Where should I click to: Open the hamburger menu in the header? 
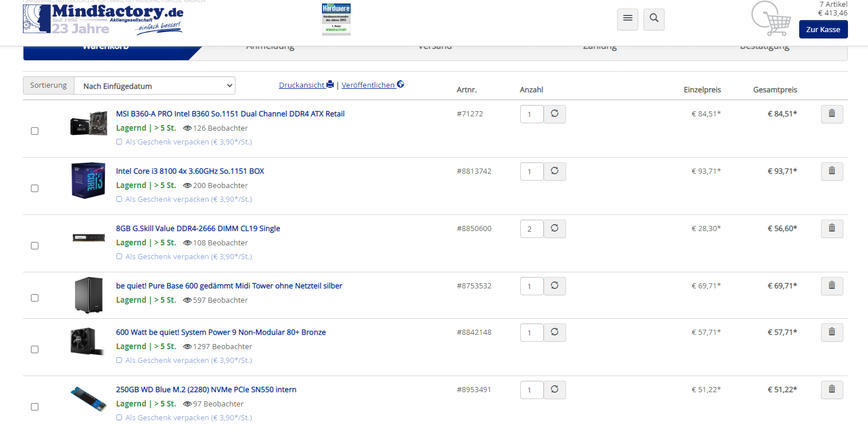point(627,19)
